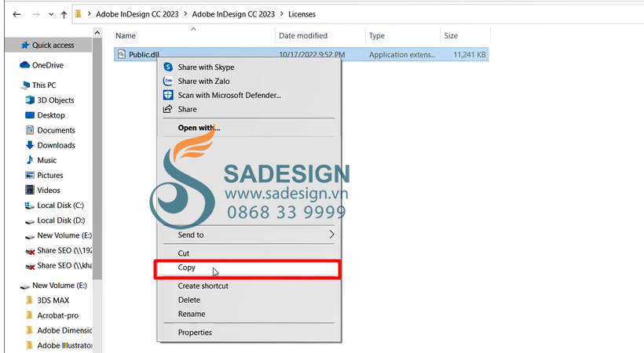644x353 pixels.
Task: Open Local Disk (C:) in sidebar
Action: click(x=60, y=206)
